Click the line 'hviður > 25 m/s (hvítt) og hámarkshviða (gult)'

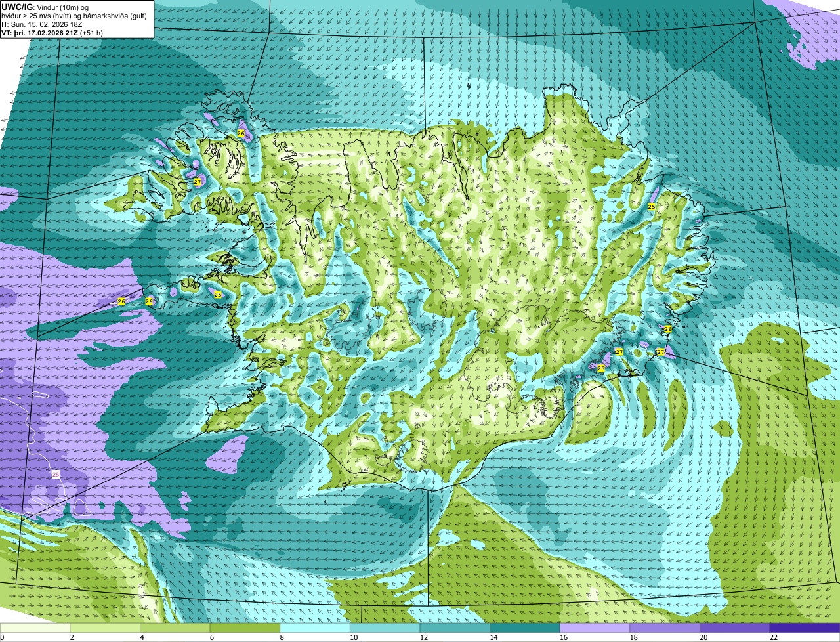click(74, 15)
